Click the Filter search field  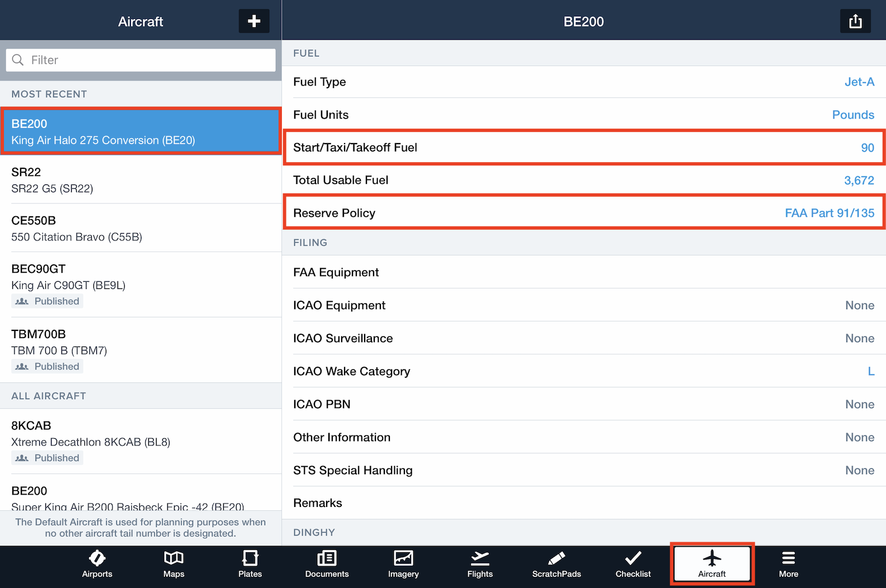[141, 60]
